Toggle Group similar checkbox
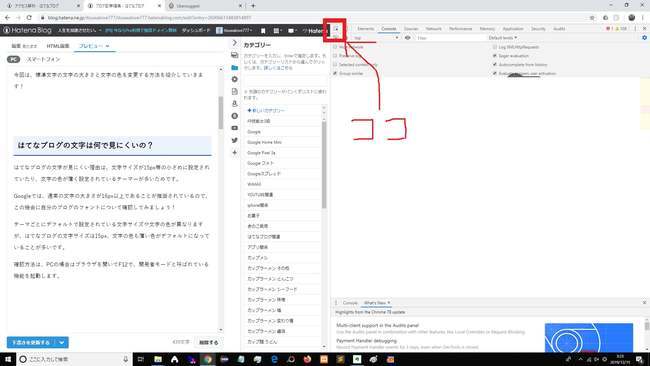The height and width of the screenshot is (366, 650). 335,73
